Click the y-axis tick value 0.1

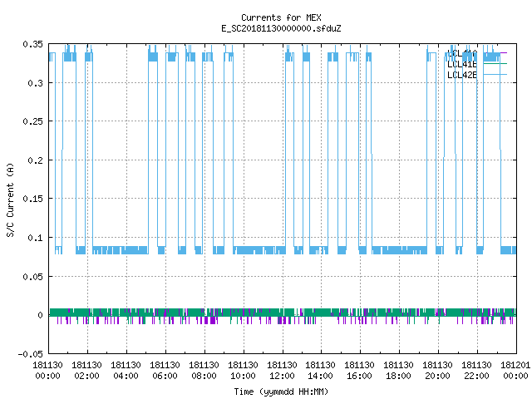35,238
